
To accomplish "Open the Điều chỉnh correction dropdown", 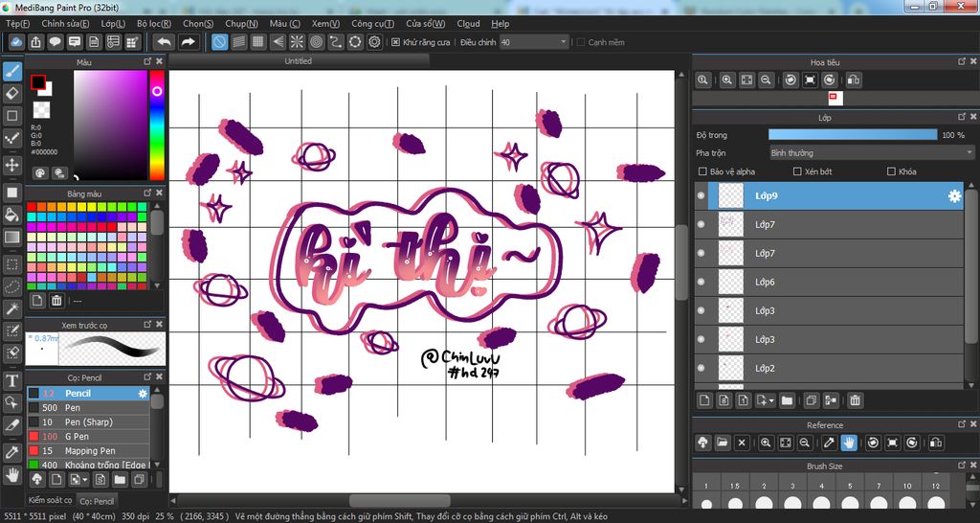I will coord(534,42).
